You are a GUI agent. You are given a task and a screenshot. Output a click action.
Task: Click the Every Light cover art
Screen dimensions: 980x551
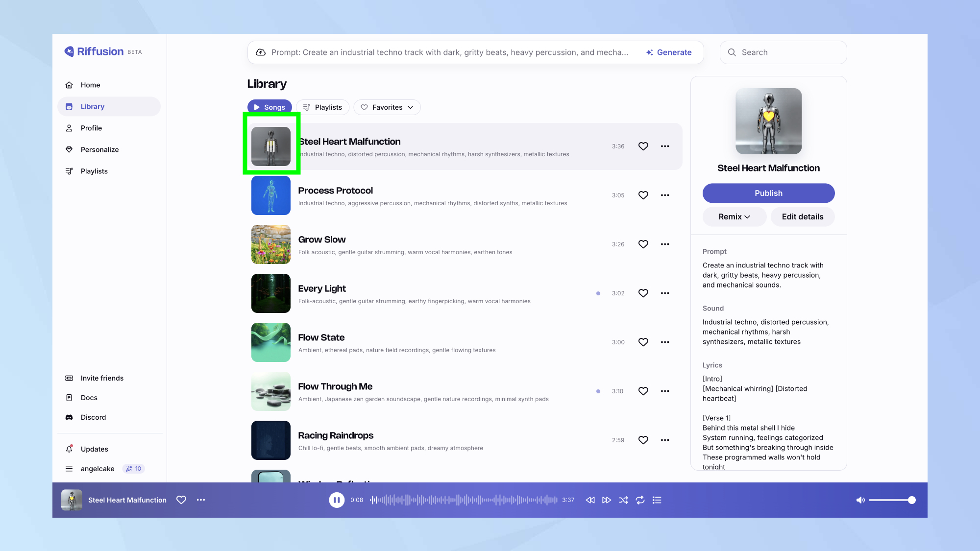pyautogui.click(x=271, y=293)
